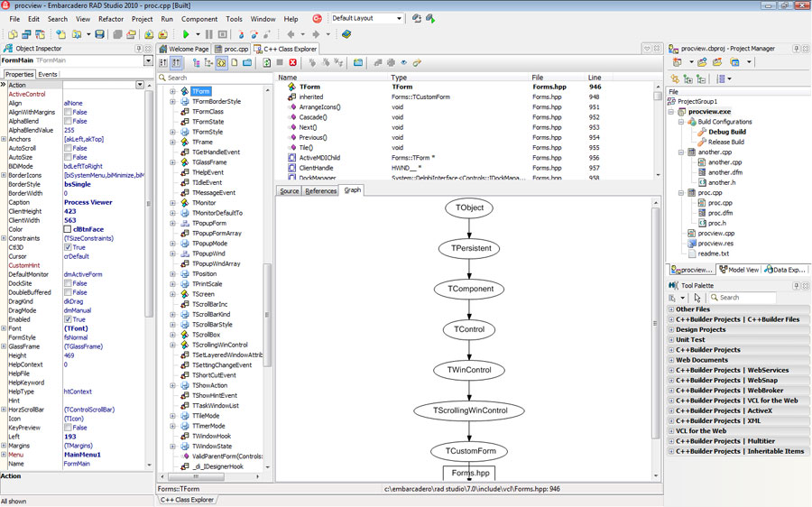Click the Step Over debug toolbar icon

254,34
